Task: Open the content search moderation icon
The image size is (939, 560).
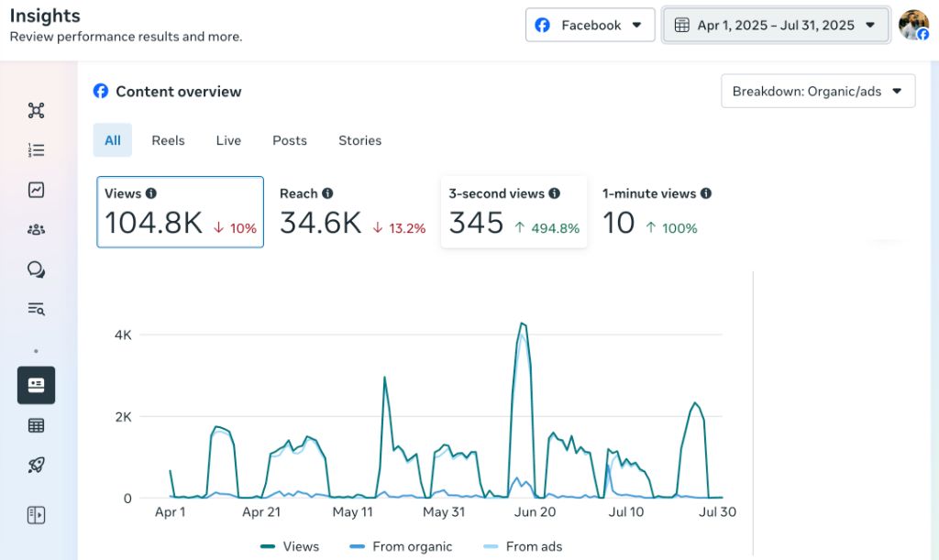Action: 35,309
